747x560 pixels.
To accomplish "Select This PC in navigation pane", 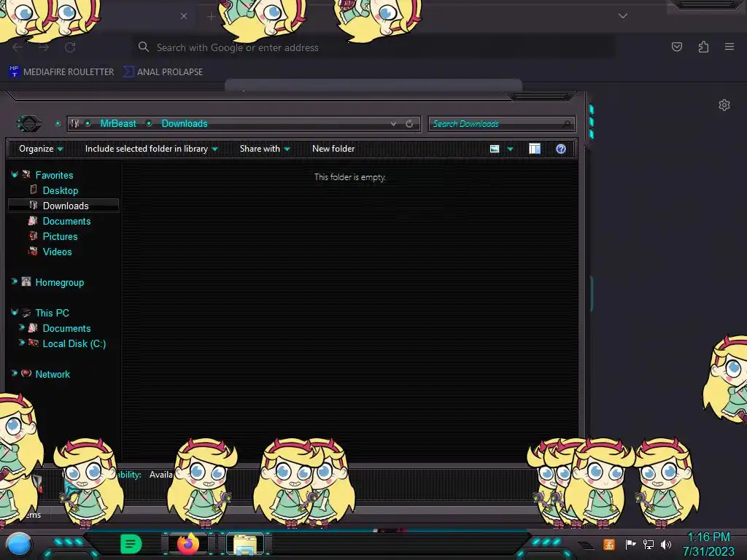I will [53, 313].
